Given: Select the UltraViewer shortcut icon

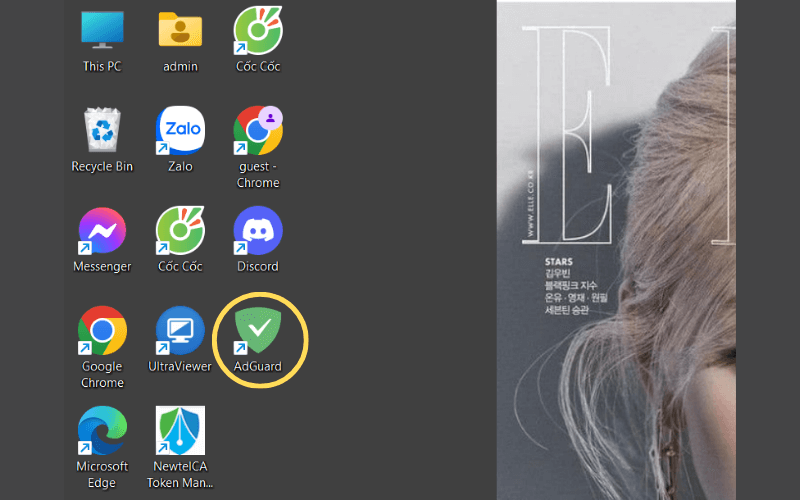Looking at the screenshot, I should [180, 330].
